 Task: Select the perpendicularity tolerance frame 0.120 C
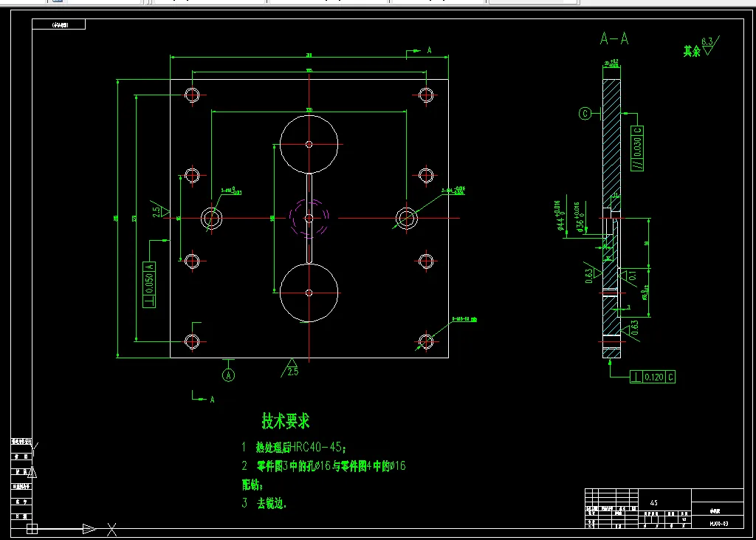tap(653, 377)
